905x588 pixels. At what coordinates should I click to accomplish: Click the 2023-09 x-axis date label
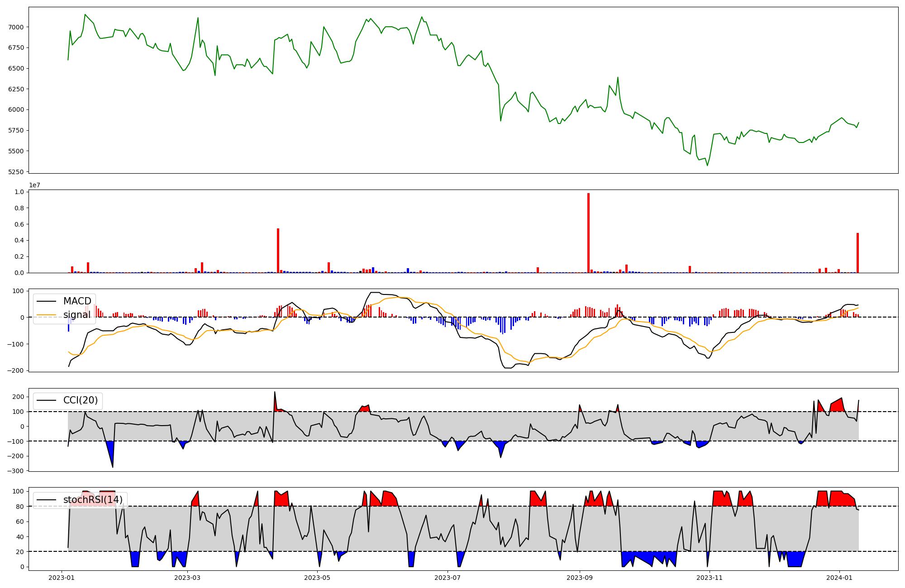point(580,578)
